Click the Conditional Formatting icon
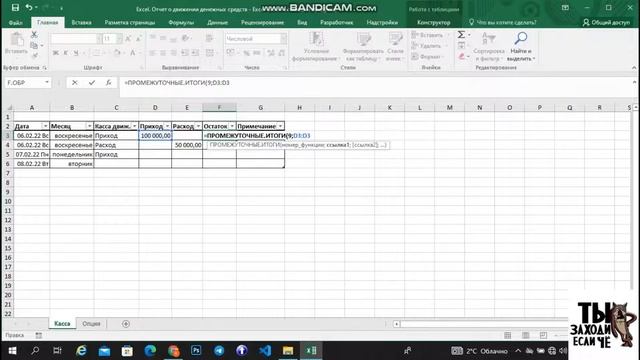 [x=316, y=39]
